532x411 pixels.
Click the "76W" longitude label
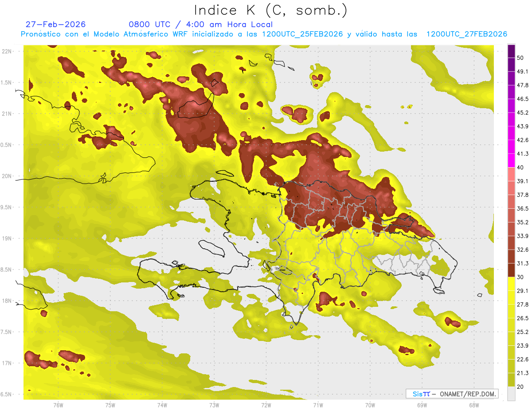pos(58,405)
